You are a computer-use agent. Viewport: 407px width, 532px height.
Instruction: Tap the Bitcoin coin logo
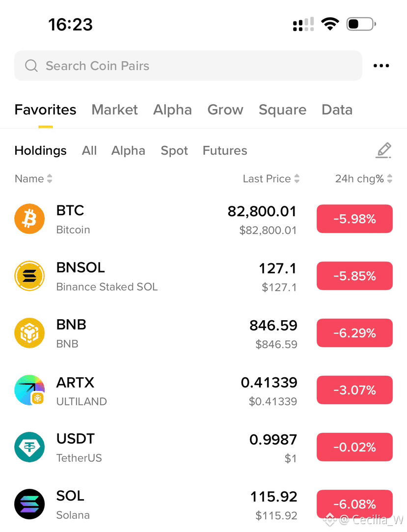29,219
